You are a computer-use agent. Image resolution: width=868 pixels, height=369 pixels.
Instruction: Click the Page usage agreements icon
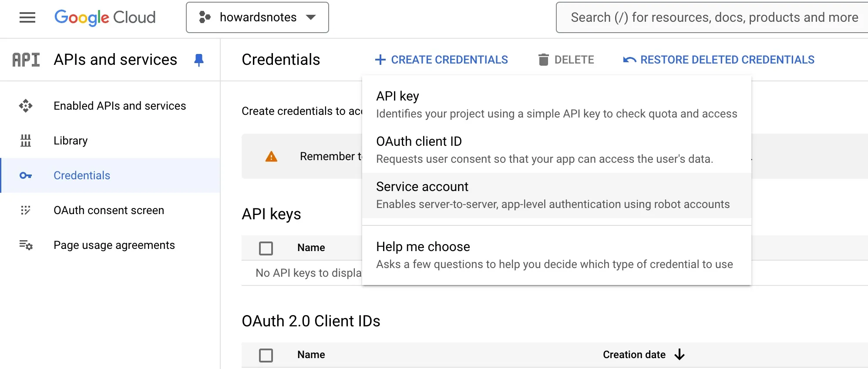point(26,245)
